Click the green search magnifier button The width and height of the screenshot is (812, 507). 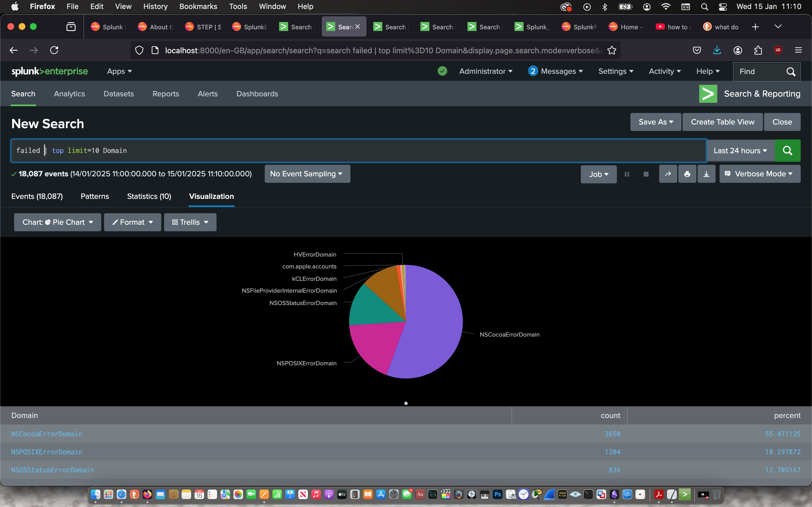pyautogui.click(x=787, y=151)
